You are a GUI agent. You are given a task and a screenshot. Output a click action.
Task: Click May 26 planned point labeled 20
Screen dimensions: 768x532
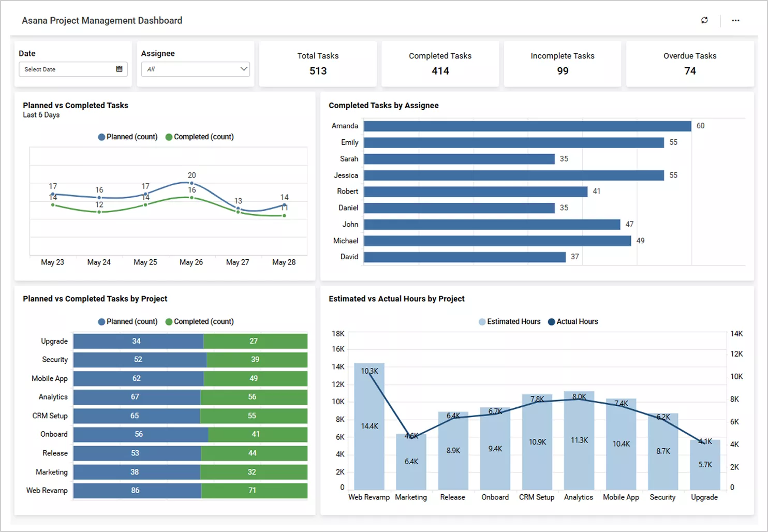coord(191,183)
